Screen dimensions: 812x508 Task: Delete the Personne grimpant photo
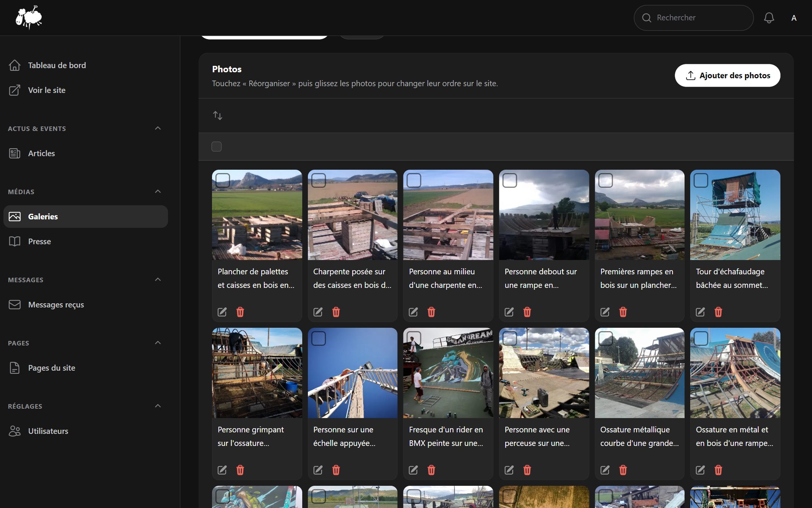coord(240,470)
